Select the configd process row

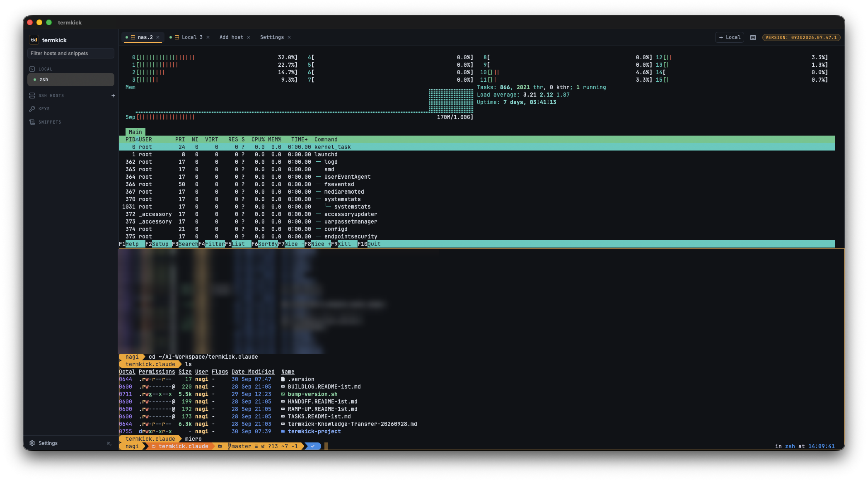click(476, 229)
